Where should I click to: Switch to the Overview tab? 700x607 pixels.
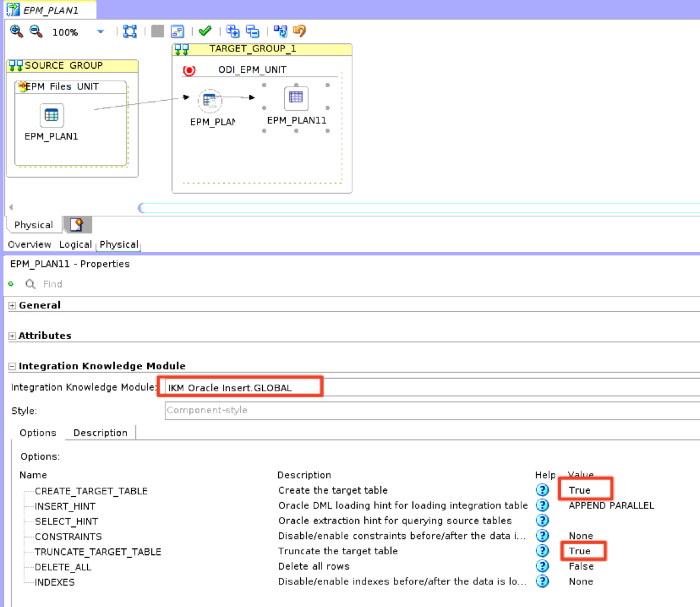pyautogui.click(x=29, y=244)
